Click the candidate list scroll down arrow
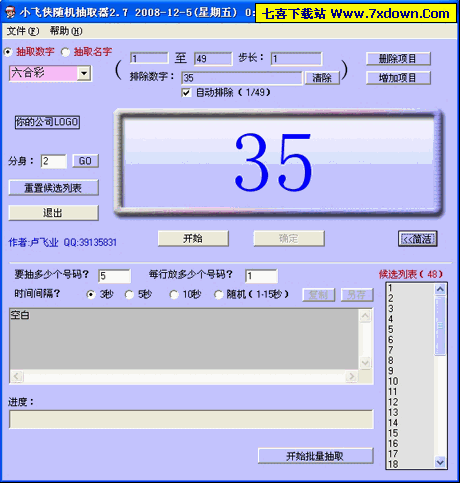Image resolution: width=460 pixels, height=483 pixels. (440, 462)
